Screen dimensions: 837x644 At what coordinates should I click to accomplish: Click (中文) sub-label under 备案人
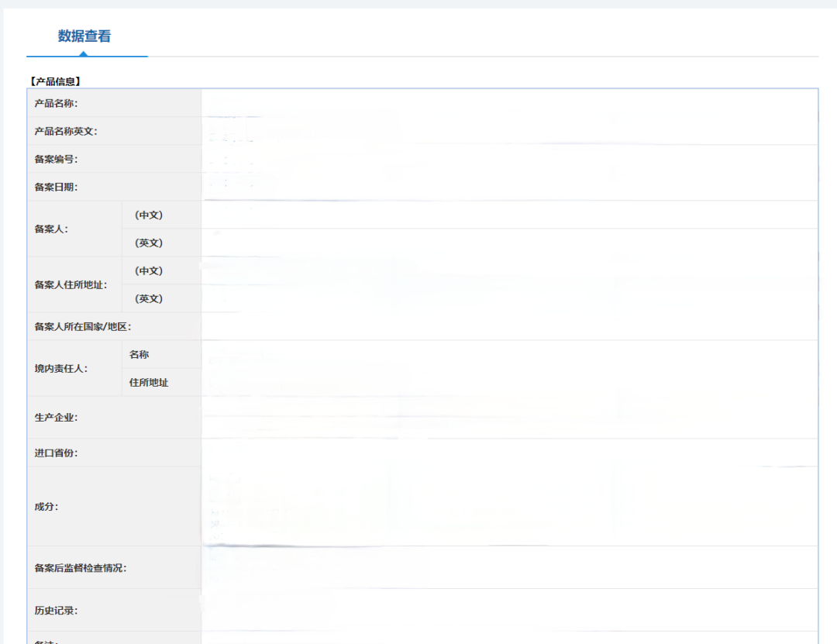(149, 215)
